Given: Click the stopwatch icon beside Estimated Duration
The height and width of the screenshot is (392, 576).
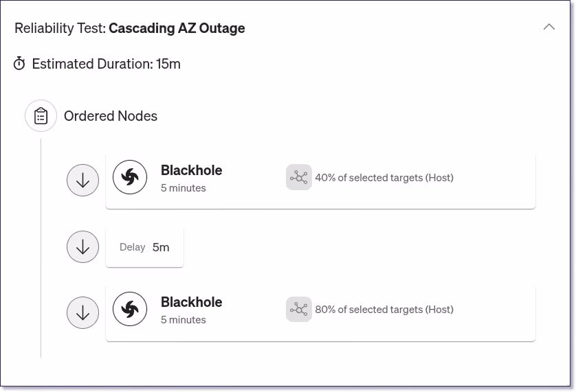Looking at the screenshot, I should point(19,63).
